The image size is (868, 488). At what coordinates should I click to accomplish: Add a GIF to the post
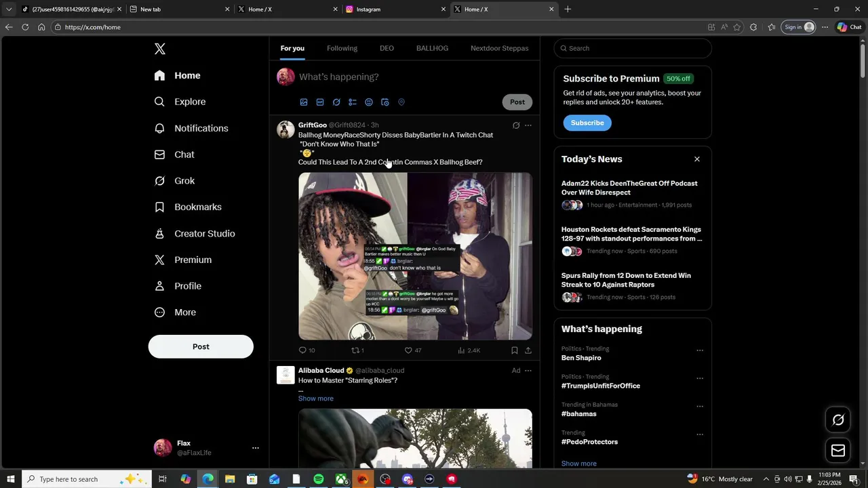point(320,102)
